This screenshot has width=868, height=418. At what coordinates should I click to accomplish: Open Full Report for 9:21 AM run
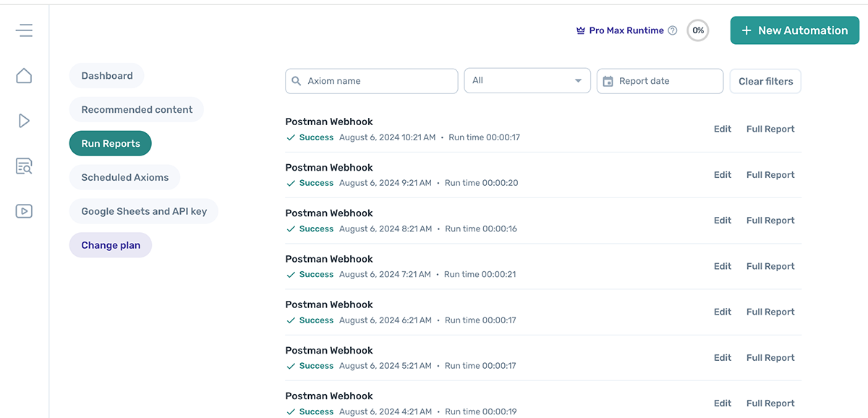pyautogui.click(x=770, y=175)
